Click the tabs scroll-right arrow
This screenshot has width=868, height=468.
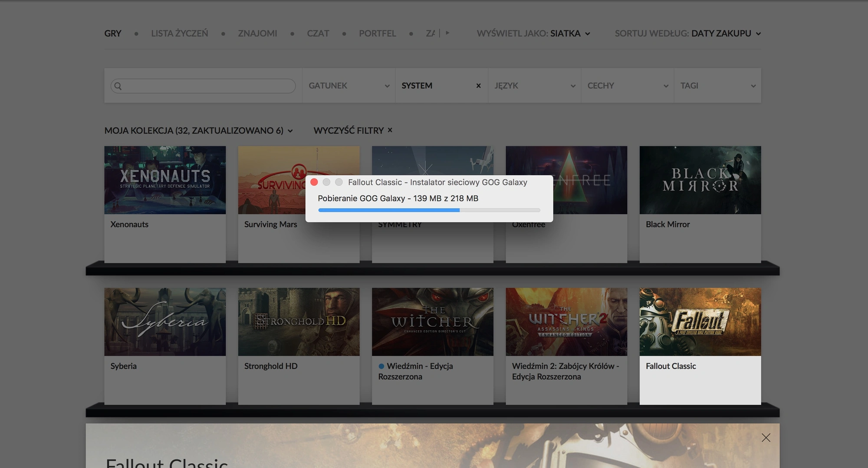point(447,33)
